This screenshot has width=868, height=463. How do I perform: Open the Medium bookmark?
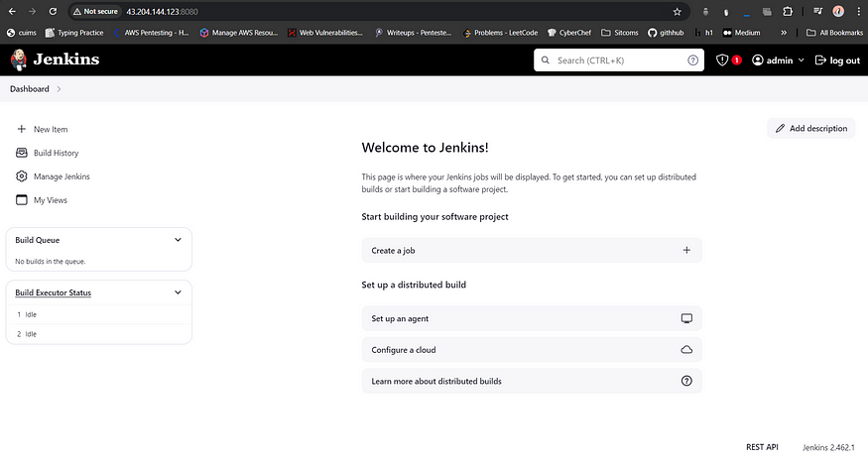click(741, 33)
